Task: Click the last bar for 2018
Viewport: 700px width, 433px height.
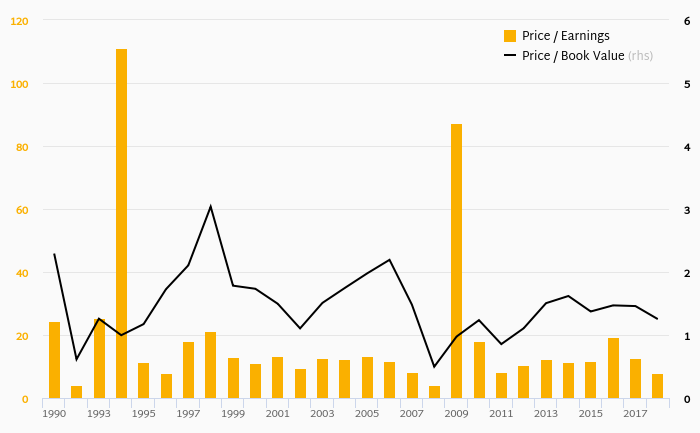Action: (x=658, y=386)
